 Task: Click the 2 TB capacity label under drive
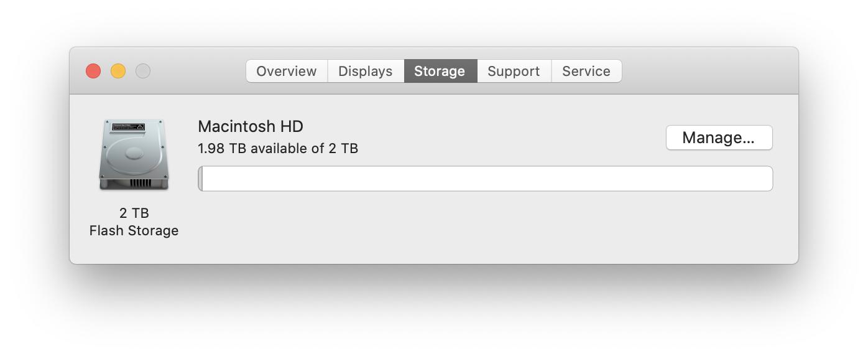(134, 213)
